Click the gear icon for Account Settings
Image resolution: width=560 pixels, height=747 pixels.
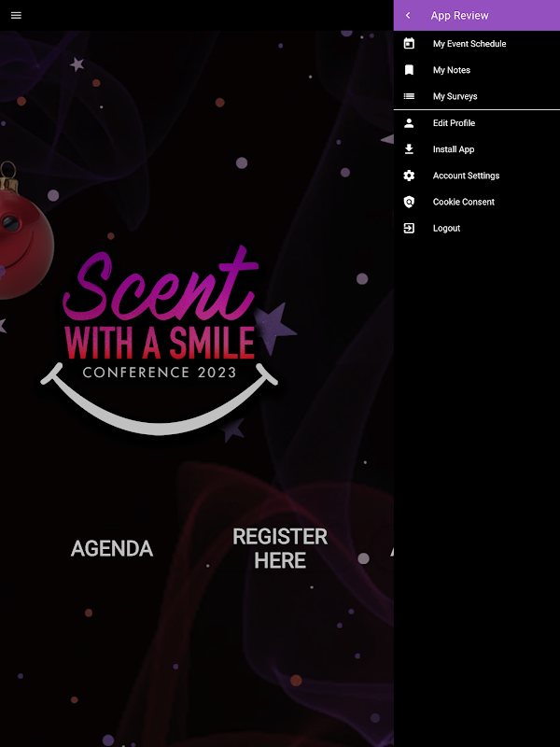click(409, 176)
